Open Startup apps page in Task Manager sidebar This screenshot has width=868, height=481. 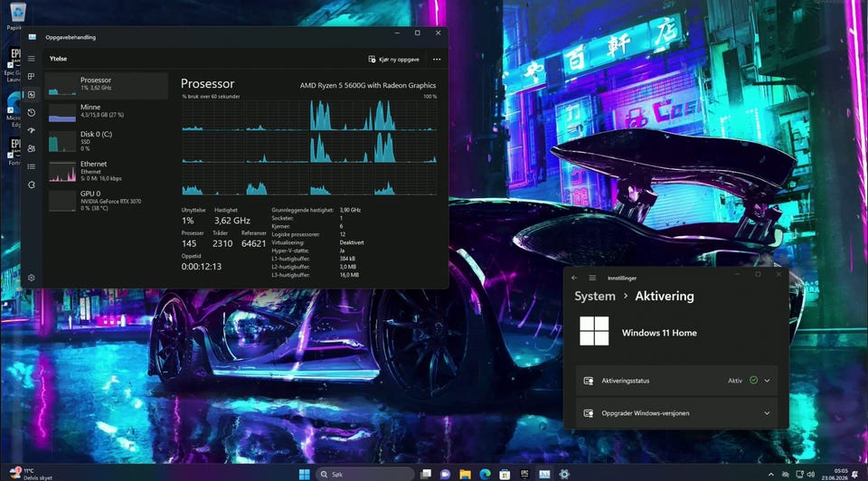click(32, 130)
